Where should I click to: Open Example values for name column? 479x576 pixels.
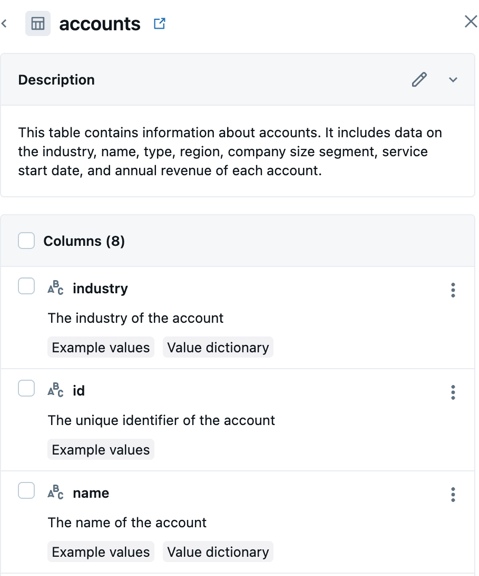click(101, 551)
